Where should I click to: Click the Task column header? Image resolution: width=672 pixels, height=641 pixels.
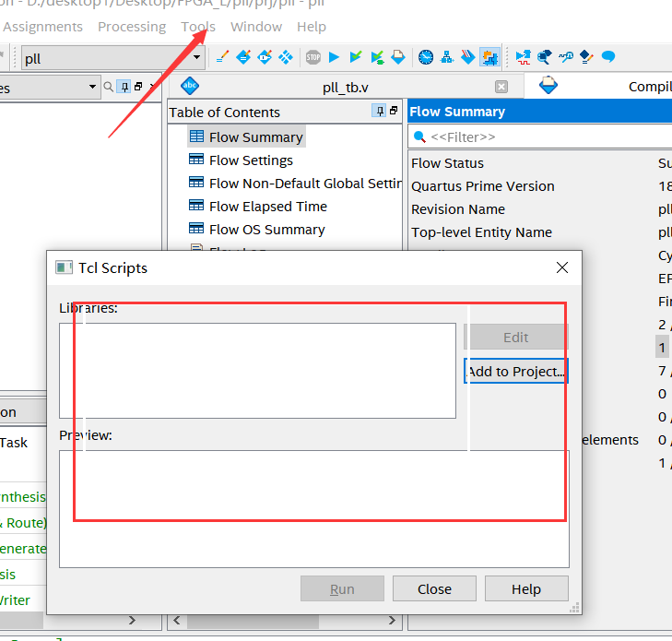coord(14,443)
